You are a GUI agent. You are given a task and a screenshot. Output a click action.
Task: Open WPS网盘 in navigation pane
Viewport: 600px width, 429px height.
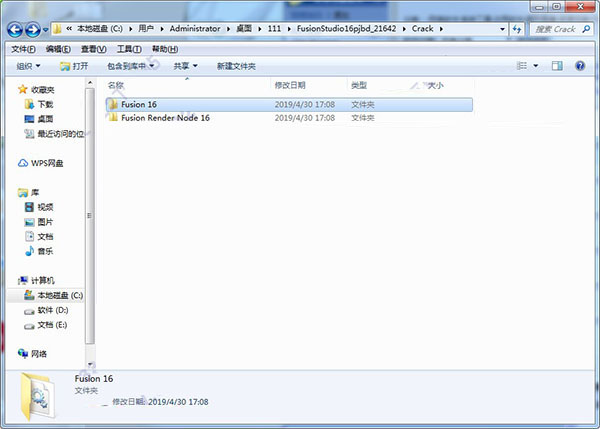[x=41, y=163]
